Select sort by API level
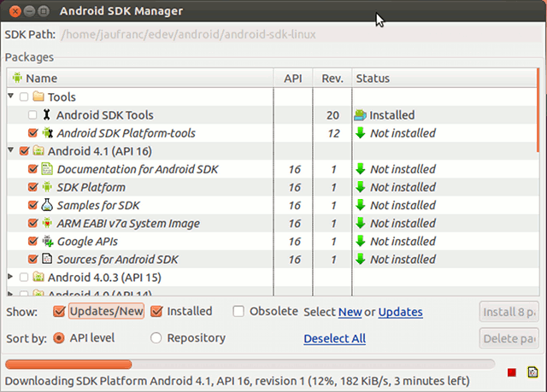547x392 pixels. [59, 338]
